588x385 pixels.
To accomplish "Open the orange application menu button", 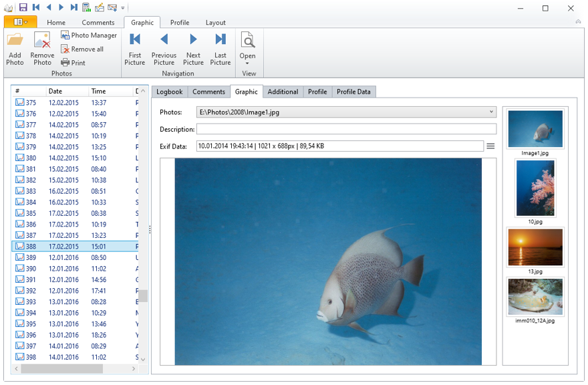I will (20, 22).
